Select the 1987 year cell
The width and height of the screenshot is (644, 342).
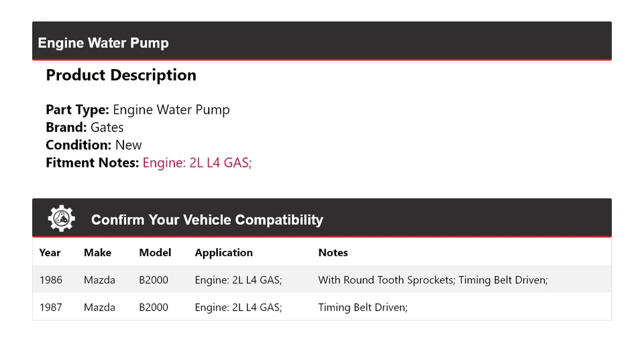point(50,307)
